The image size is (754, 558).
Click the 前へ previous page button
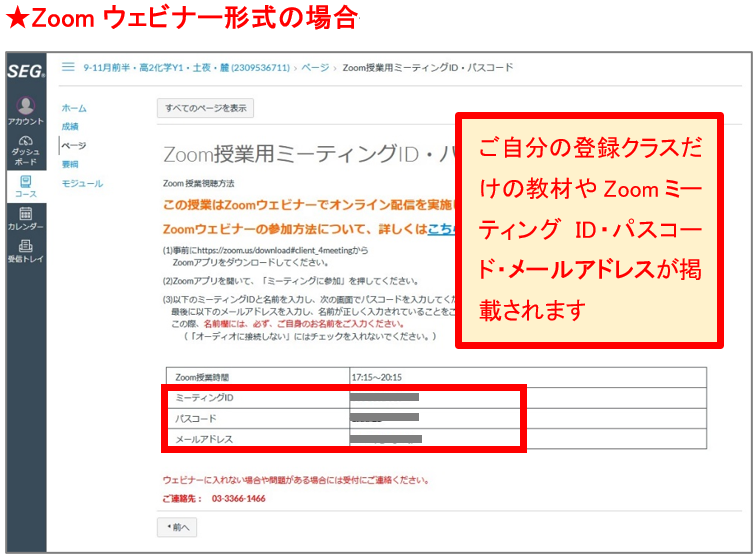coord(176,526)
